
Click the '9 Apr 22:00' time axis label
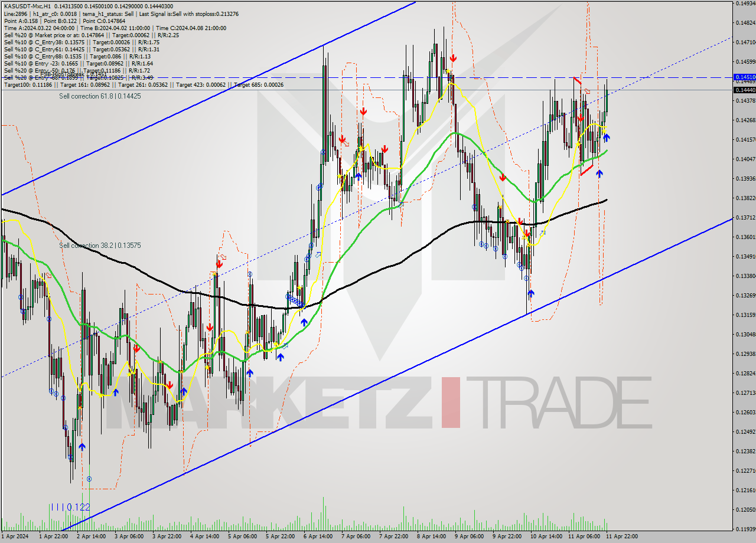click(508, 537)
